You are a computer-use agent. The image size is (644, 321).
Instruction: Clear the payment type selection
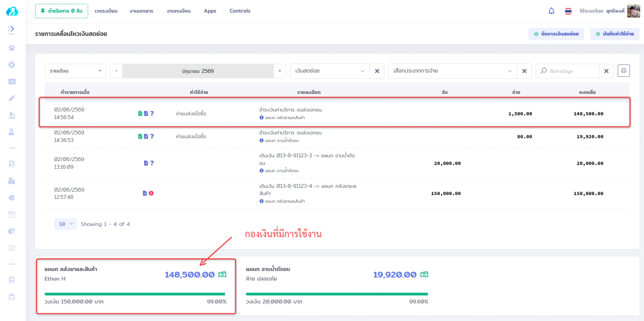tap(524, 71)
